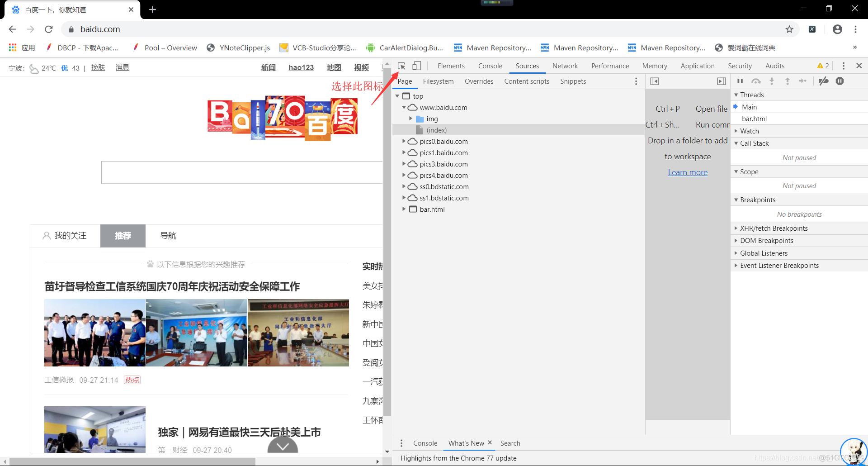Open the Apps shortcut bookmark
The height and width of the screenshot is (466, 868).
(x=22, y=48)
